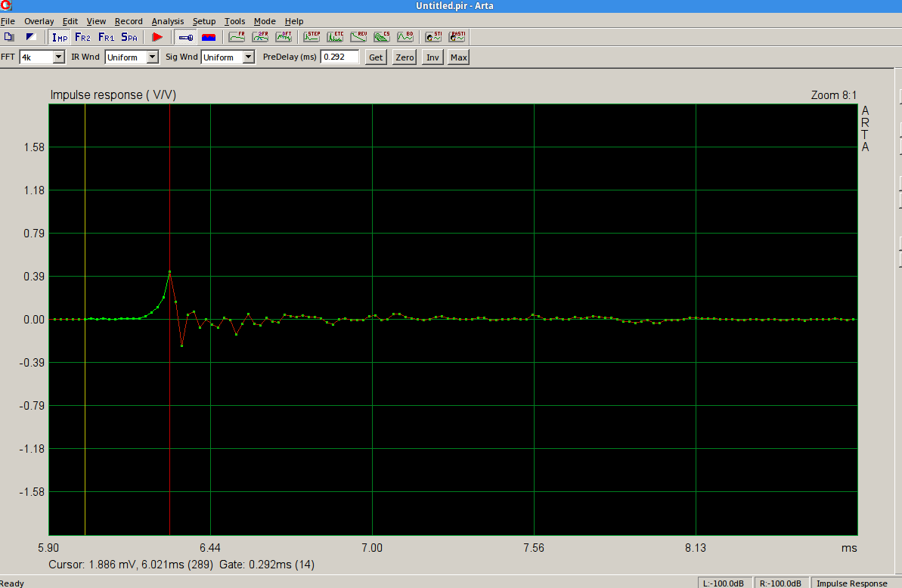Viewport: 902px width, 588px height.
Task: Open the CS cumulative spectrum icon
Action: pyautogui.click(x=381, y=37)
